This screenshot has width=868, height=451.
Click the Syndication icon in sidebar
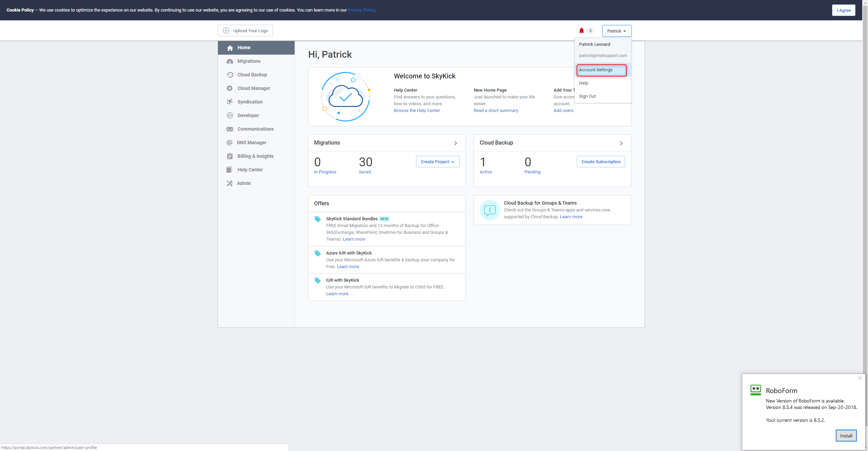pos(230,102)
